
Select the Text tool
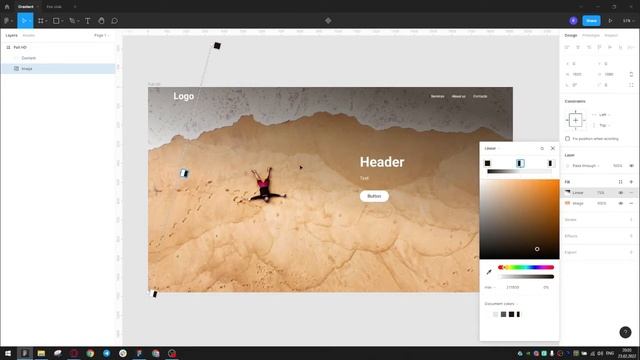tap(87, 20)
